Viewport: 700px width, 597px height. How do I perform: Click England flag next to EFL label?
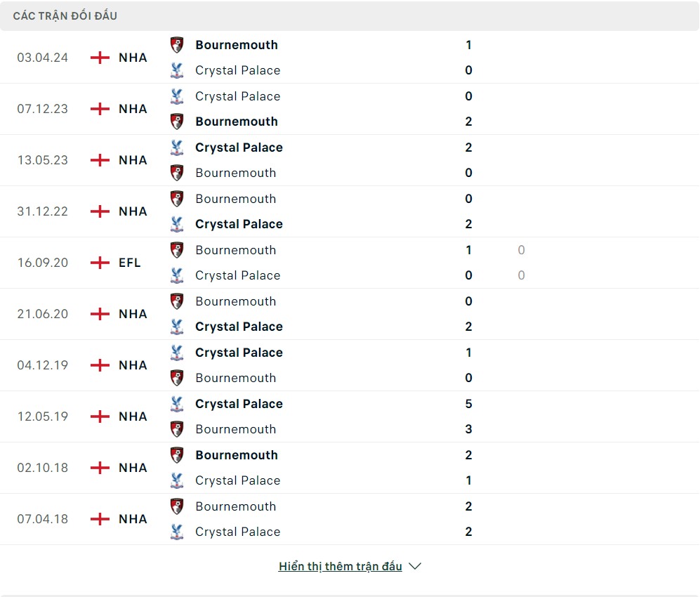click(x=100, y=263)
